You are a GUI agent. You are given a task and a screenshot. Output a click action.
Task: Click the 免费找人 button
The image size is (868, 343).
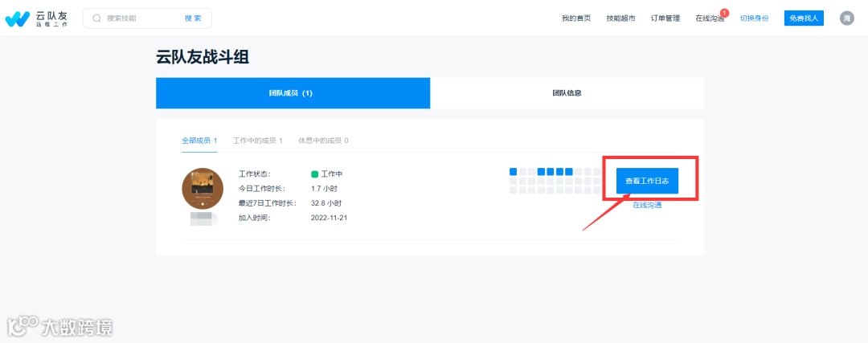coord(804,18)
